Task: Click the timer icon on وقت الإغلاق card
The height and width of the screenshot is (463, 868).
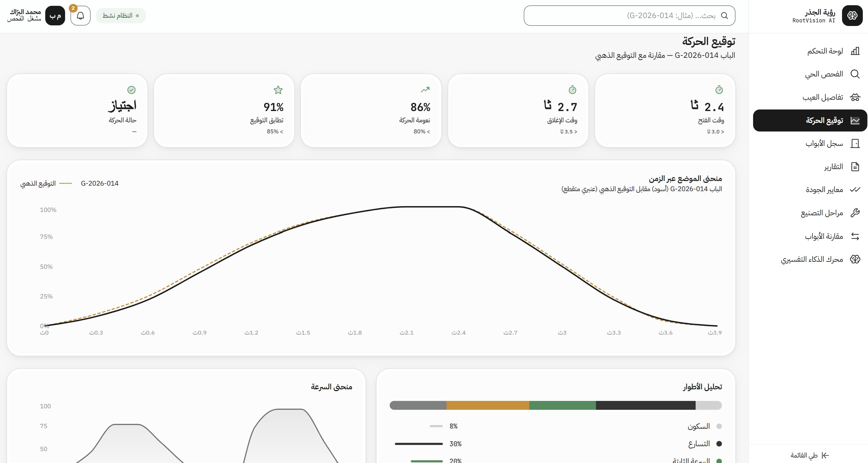Action: point(572,90)
